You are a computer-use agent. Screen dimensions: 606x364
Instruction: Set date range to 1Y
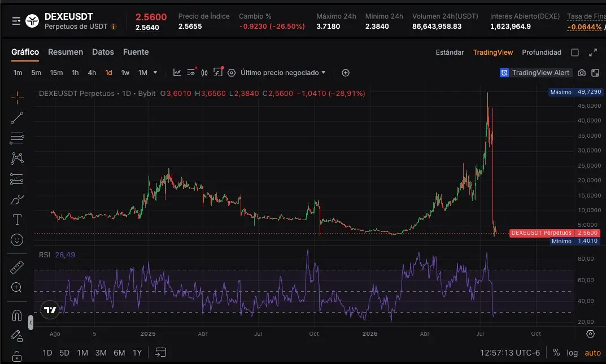coord(137,353)
